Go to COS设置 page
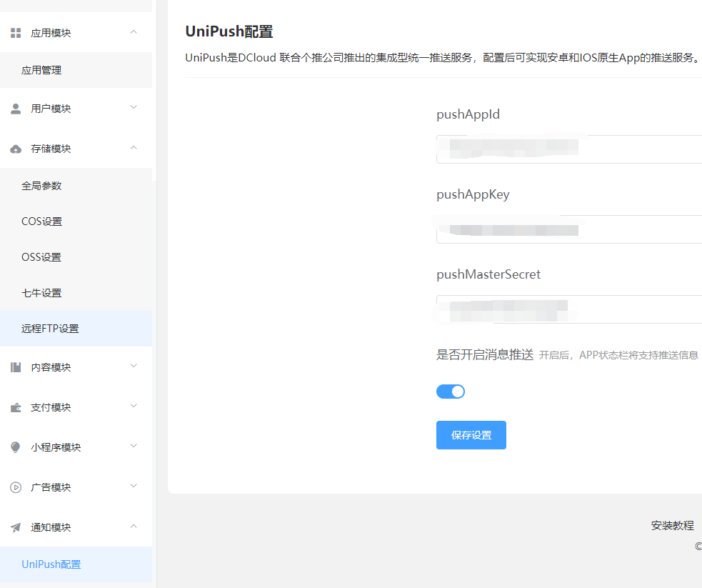 pos(76,221)
